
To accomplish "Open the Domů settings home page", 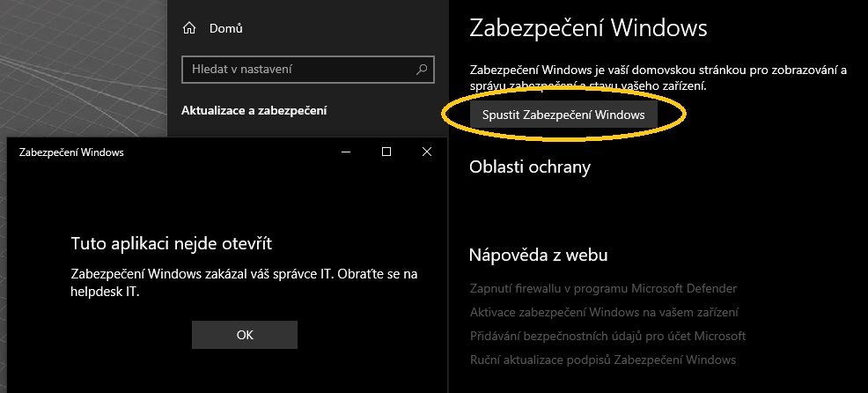I will click(225, 28).
